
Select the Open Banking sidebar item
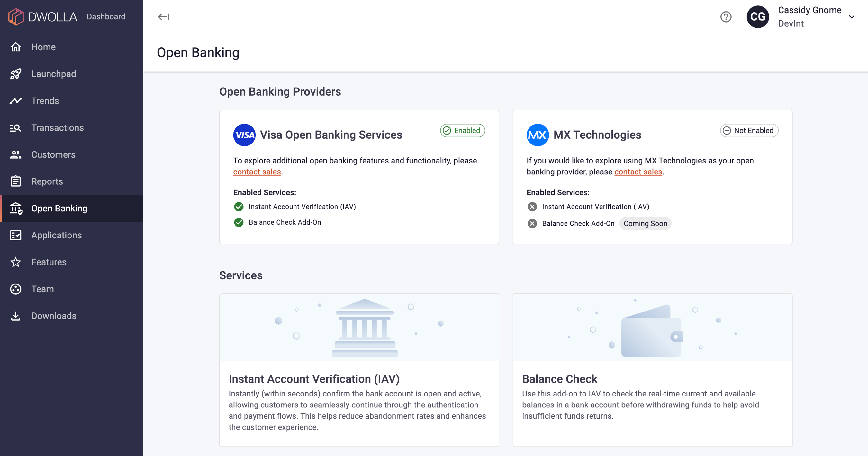(x=71, y=209)
